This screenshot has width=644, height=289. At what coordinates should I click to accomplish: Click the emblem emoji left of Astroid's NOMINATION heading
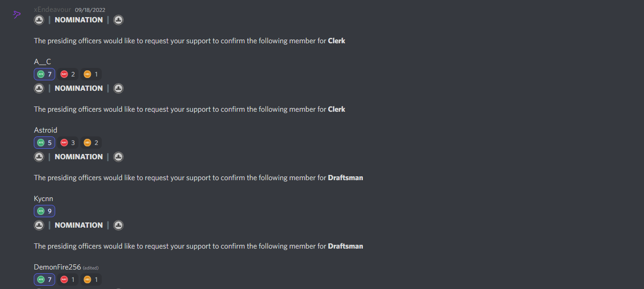tap(39, 88)
